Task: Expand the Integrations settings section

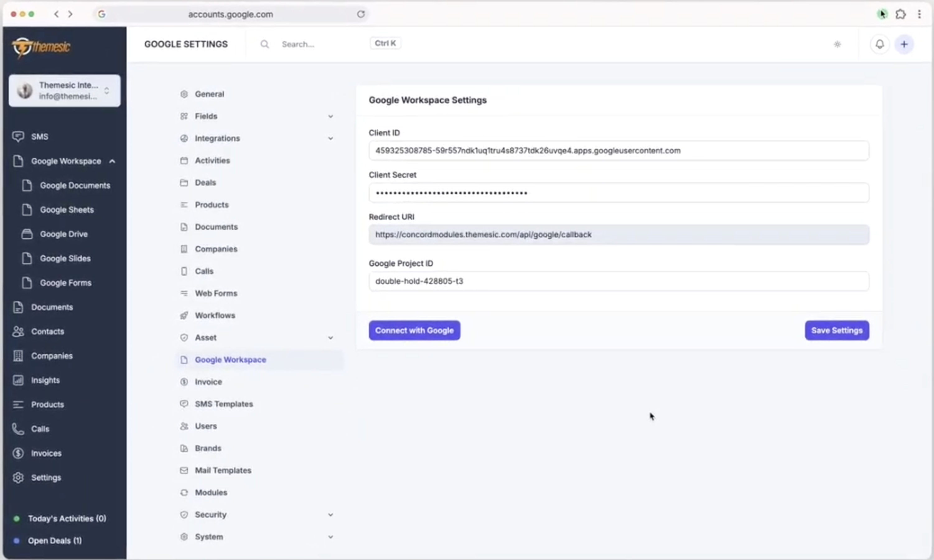Action: click(331, 138)
